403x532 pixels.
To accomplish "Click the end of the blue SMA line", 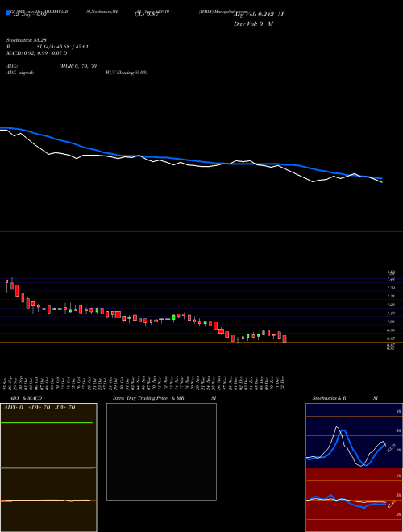I will [381, 178].
